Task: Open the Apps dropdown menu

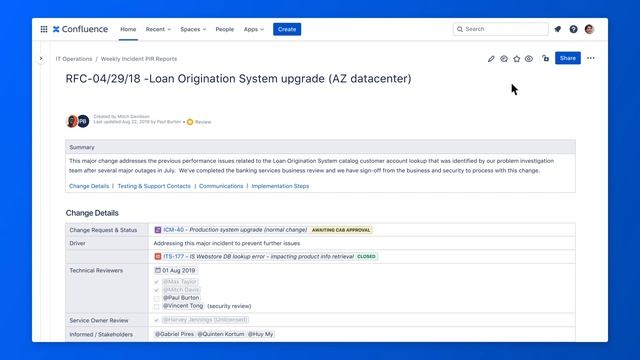Action: click(x=253, y=29)
